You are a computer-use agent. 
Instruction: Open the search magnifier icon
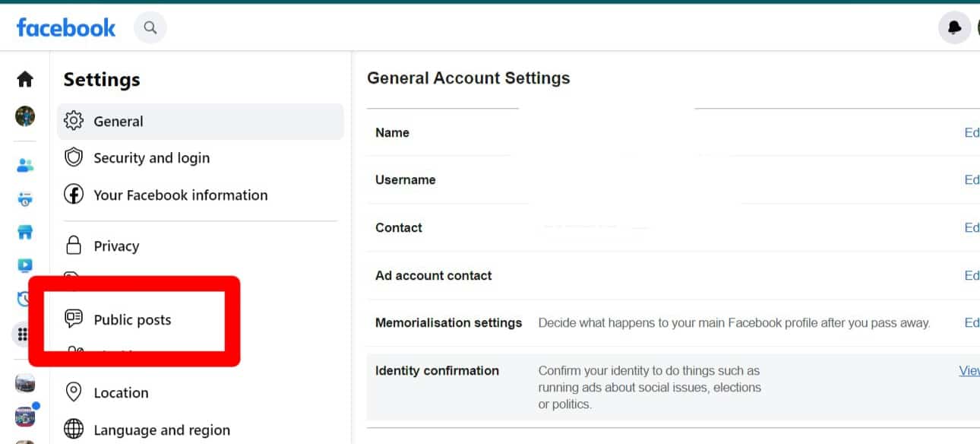click(x=150, y=28)
